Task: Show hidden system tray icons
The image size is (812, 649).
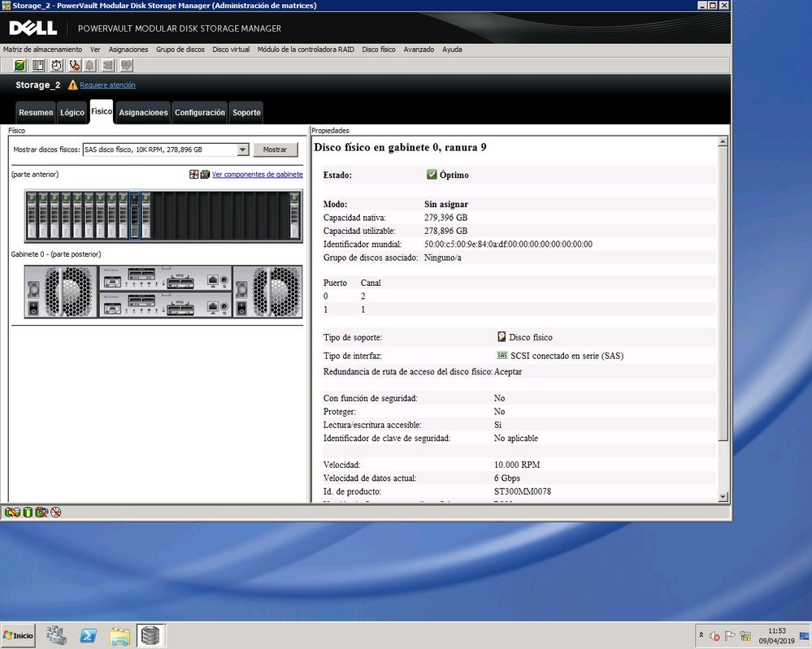Action: tap(701, 635)
